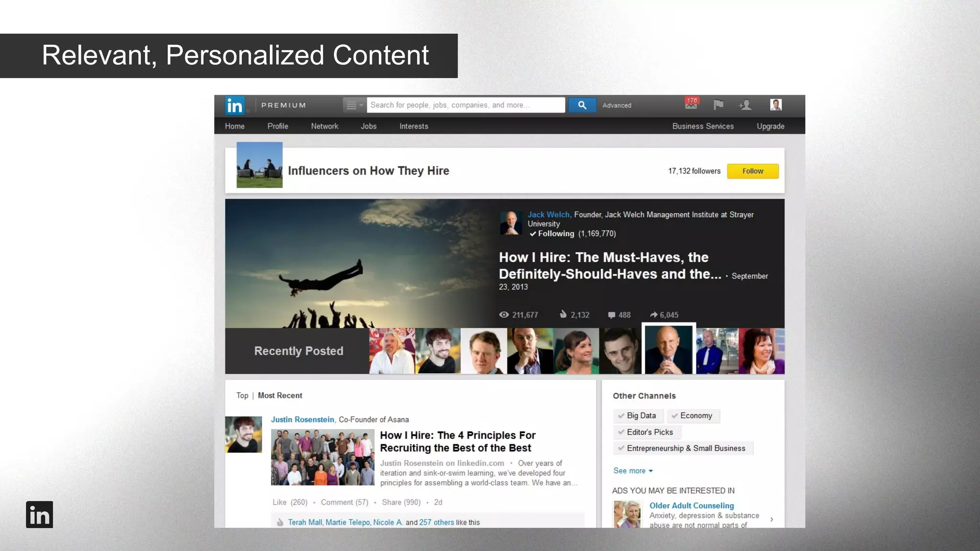Screen dimensions: 980x551
Task: Open the Profile menu
Action: click(278, 126)
